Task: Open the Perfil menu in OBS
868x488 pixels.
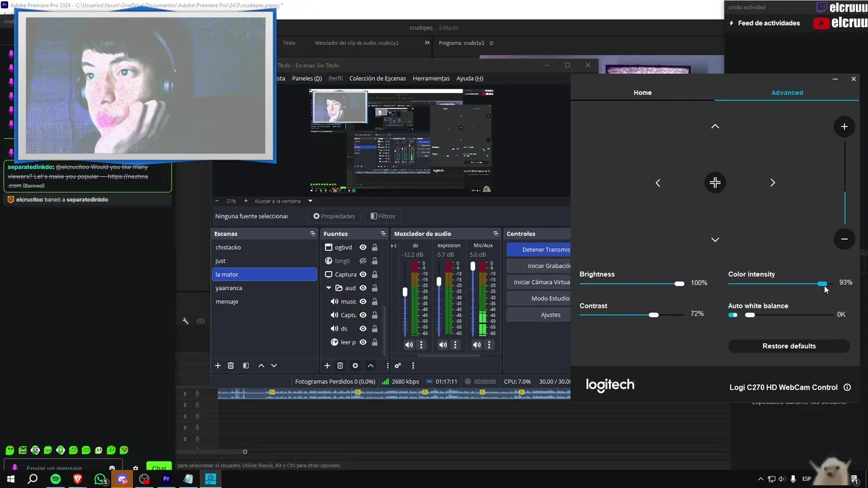Action: [x=336, y=78]
